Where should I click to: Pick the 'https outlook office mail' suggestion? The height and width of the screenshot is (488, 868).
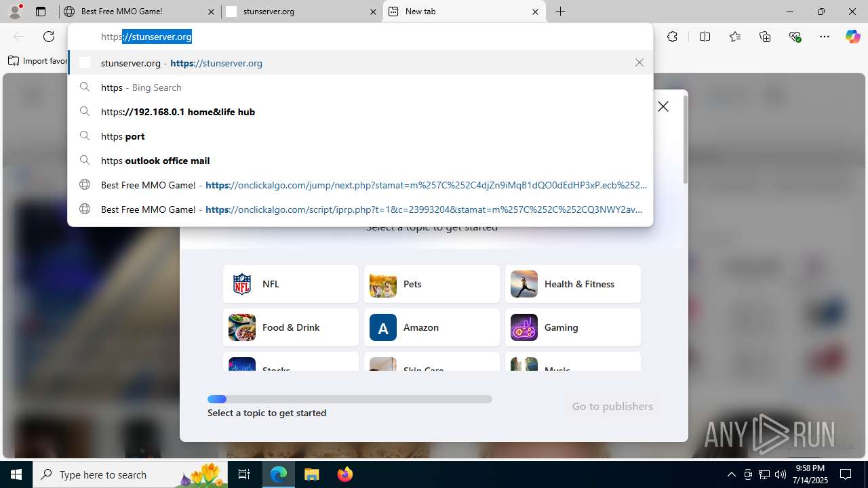360,161
